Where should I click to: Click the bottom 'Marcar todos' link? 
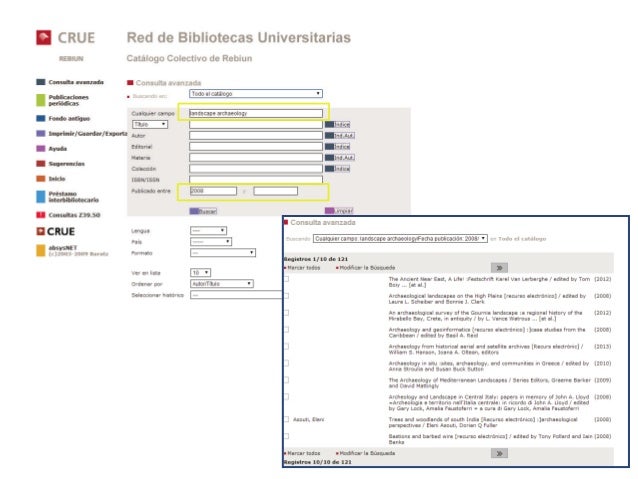[304, 453]
